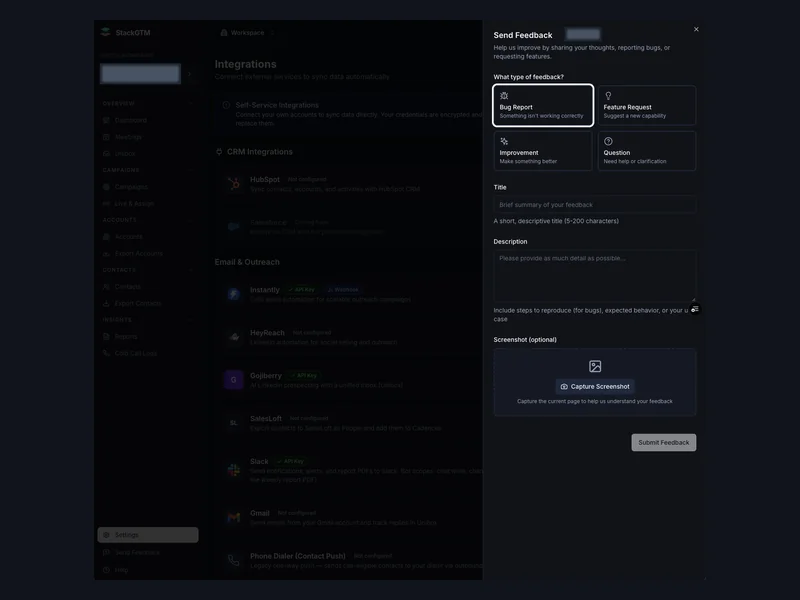Click the Instantly lightning logo
This screenshot has height=600, width=800.
pyautogui.click(x=234, y=294)
